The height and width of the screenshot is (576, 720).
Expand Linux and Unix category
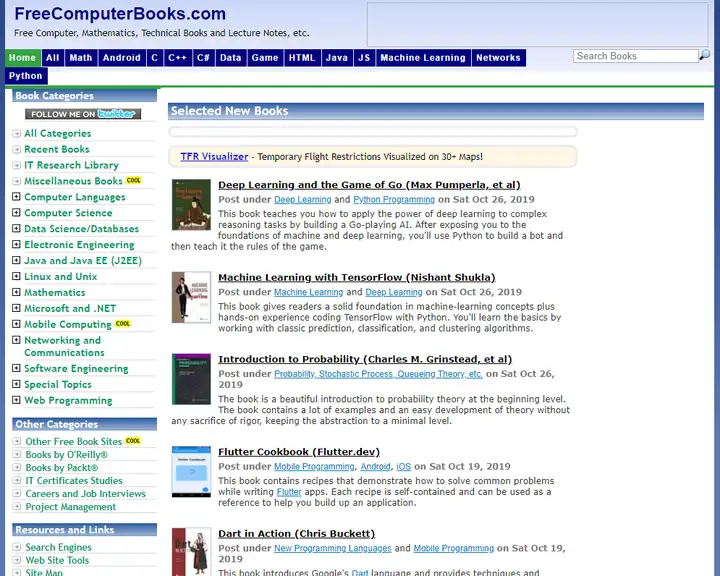click(16, 276)
